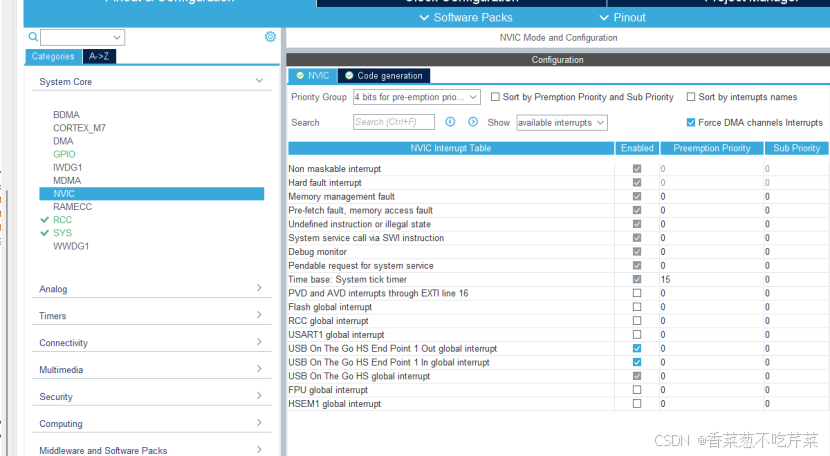The height and width of the screenshot is (456, 830).
Task: Select the Debug monitor row
Action: 558,252
